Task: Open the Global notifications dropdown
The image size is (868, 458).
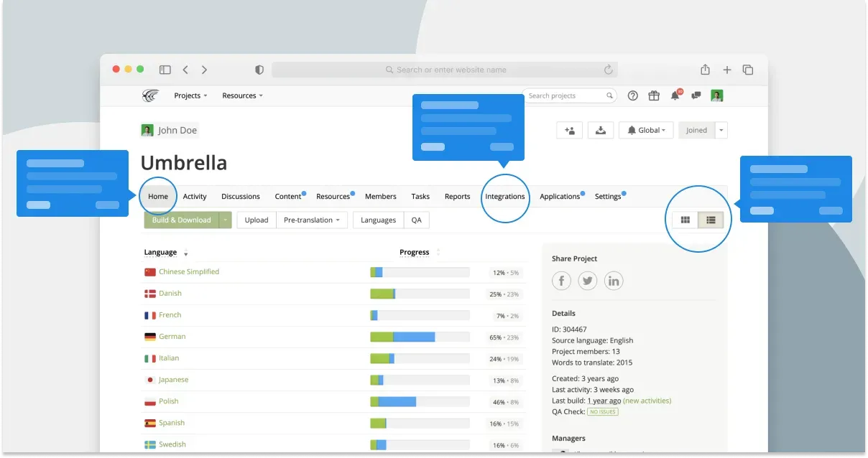Action: 645,130
